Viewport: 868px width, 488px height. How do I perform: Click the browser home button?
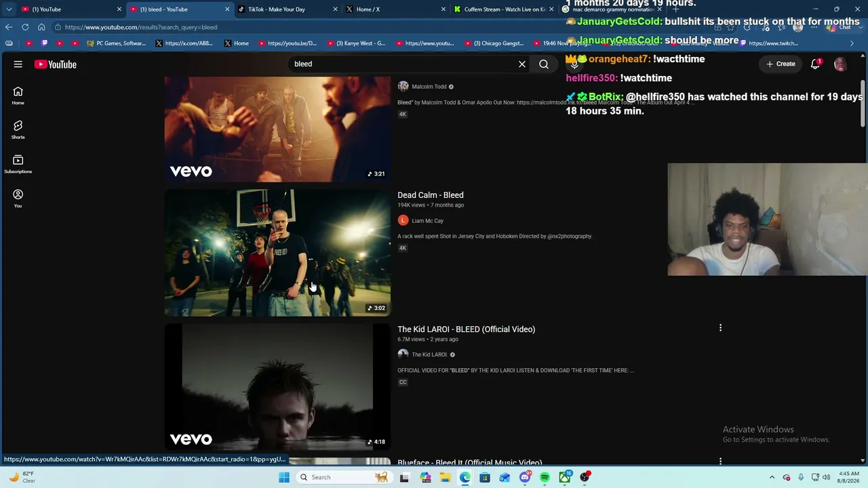41,27
